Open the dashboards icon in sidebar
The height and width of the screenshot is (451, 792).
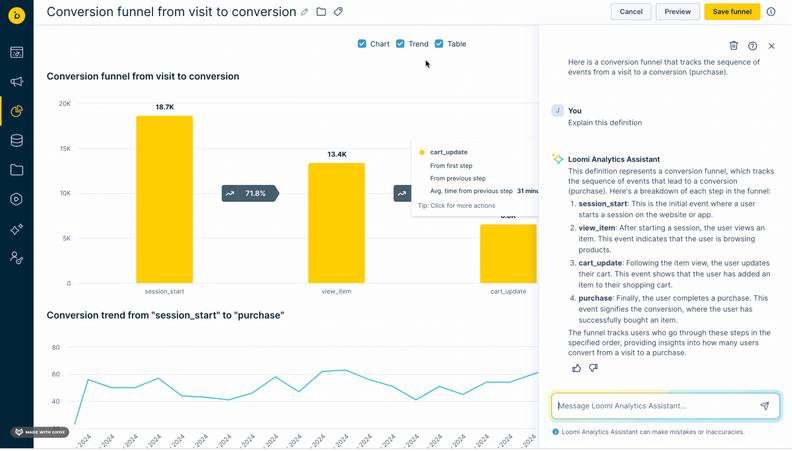point(17,53)
